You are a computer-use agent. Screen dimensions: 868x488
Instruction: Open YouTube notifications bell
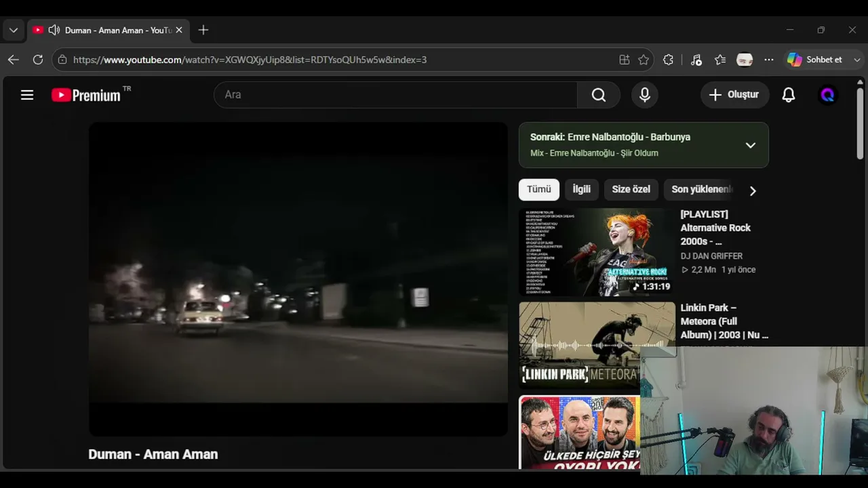pos(789,95)
